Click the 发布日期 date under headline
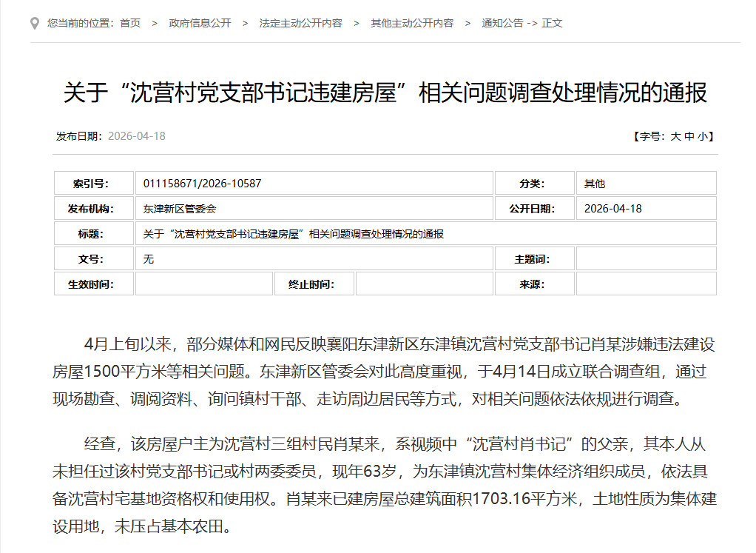This screenshot has height=553, width=756. point(136,136)
